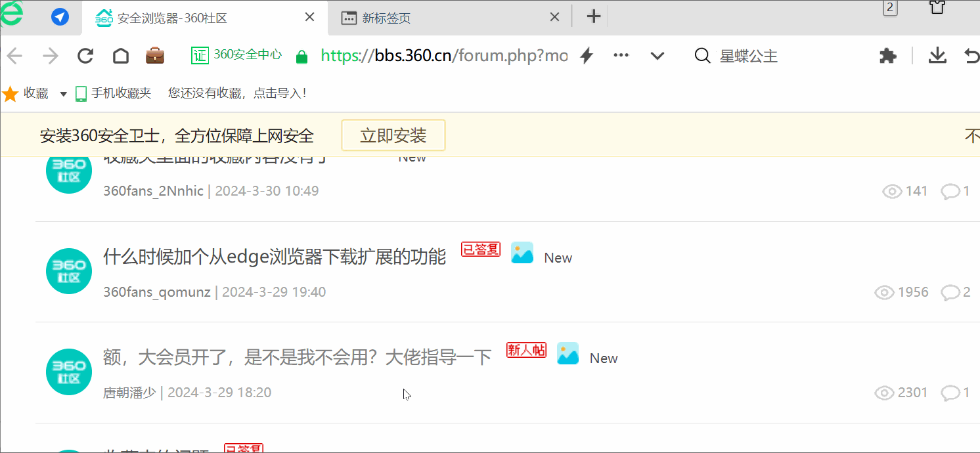Close the 安全浏览器-360社区 tab

pyautogui.click(x=310, y=18)
